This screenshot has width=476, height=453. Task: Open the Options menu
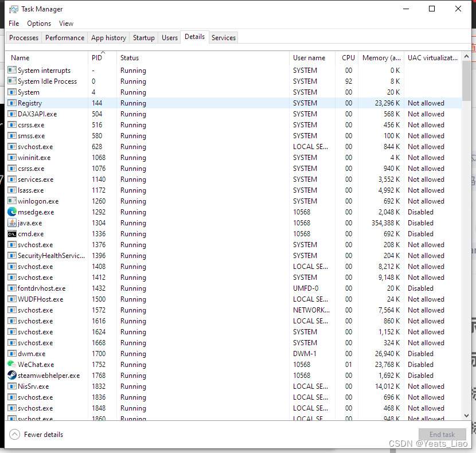(x=38, y=24)
